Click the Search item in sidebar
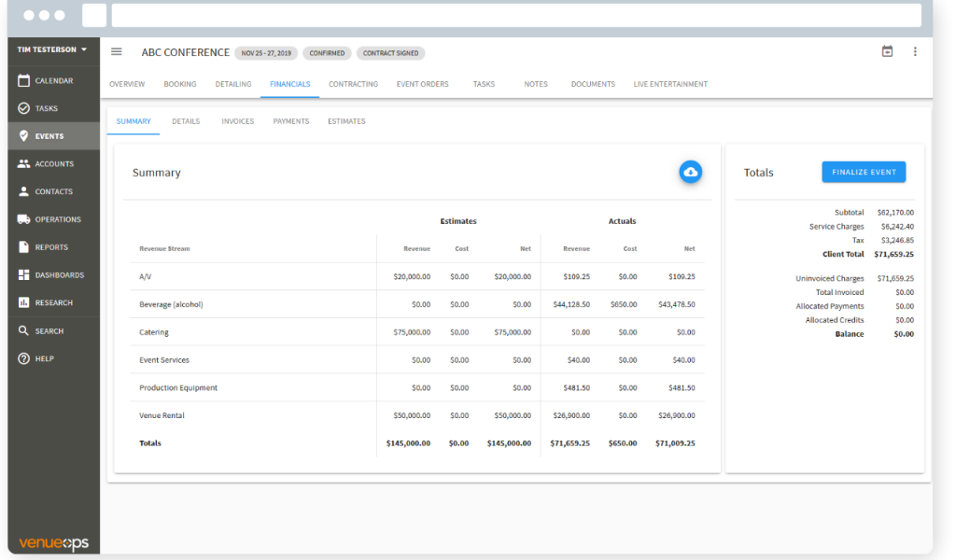956x560 pixels. 50,331
